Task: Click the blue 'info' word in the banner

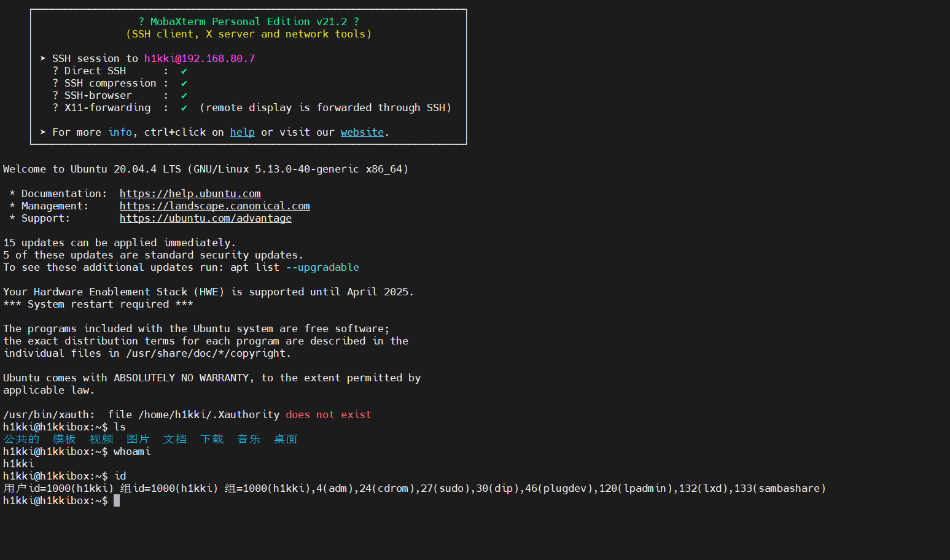Action: 120,132
